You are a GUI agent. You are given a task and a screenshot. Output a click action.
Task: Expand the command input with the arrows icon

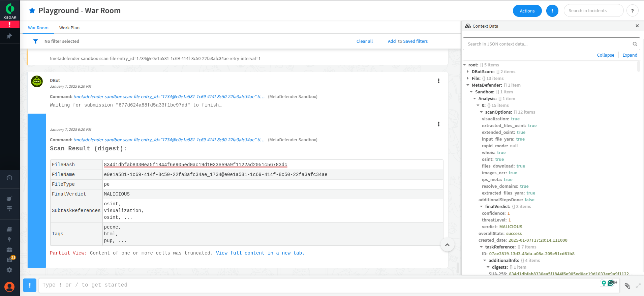pos(638,286)
